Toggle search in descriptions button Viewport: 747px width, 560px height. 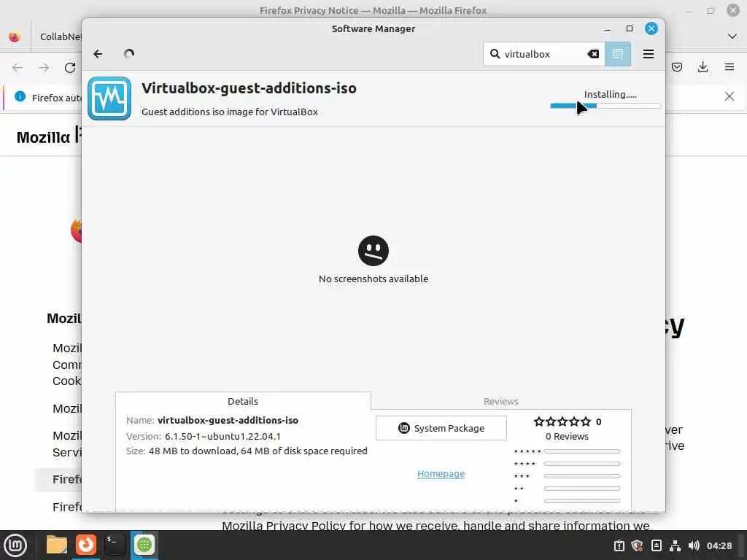tap(618, 54)
